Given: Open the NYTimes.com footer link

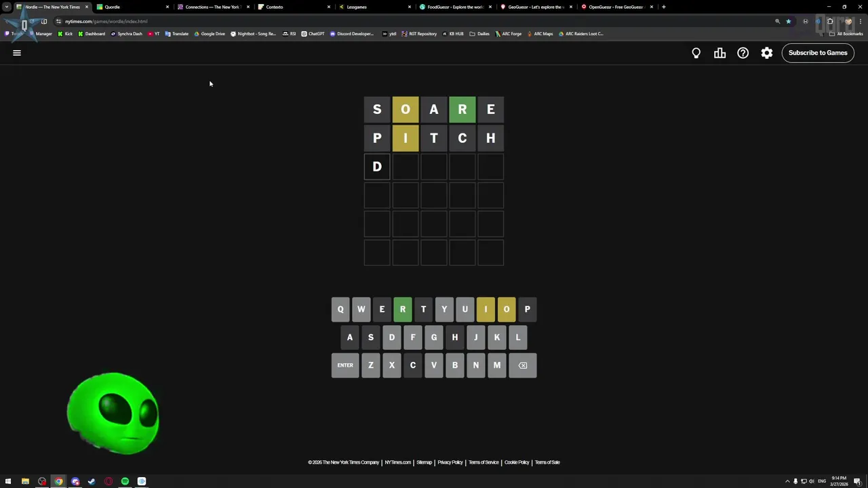Looking at the screenshot, I should point(398,462).
